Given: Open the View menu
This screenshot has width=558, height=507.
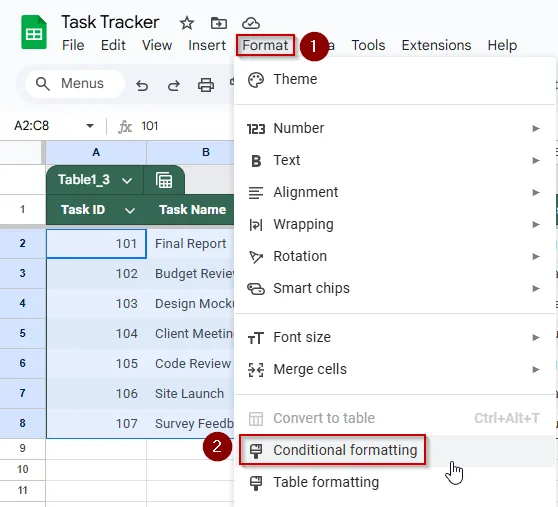Looking at the screenshot, I should (x=157, y=46).
